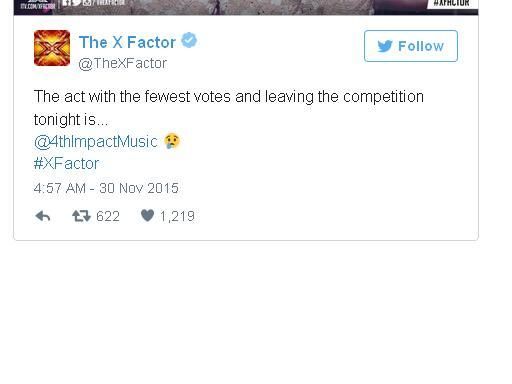Reply to the tweet with arrow icon
This screenshot has height=384, width=512.
43,216
